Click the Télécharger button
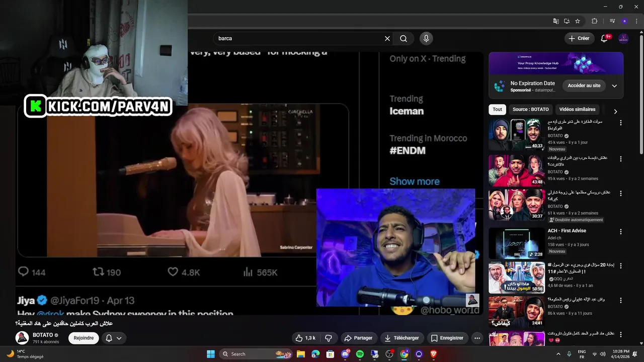 pos(402,338)
